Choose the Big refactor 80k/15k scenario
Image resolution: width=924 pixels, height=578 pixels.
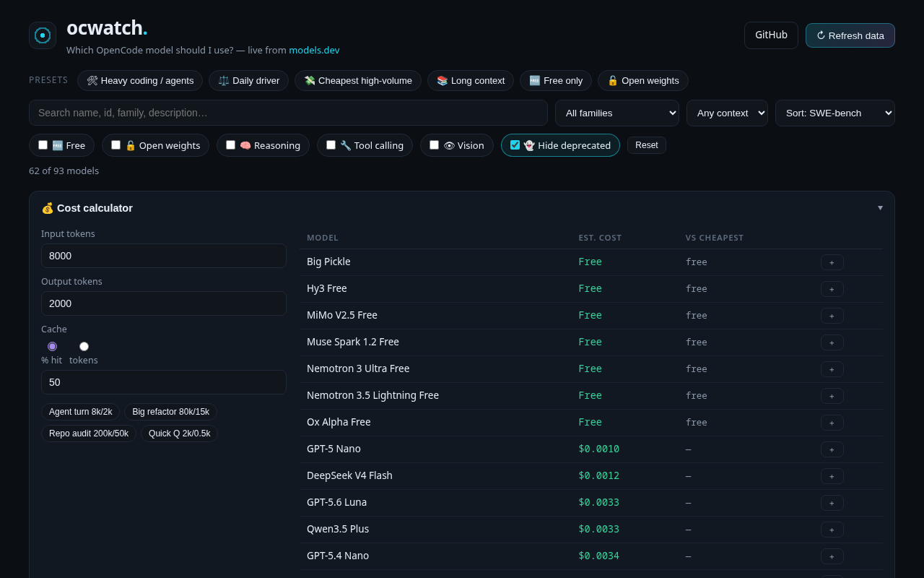click(170, 412)
